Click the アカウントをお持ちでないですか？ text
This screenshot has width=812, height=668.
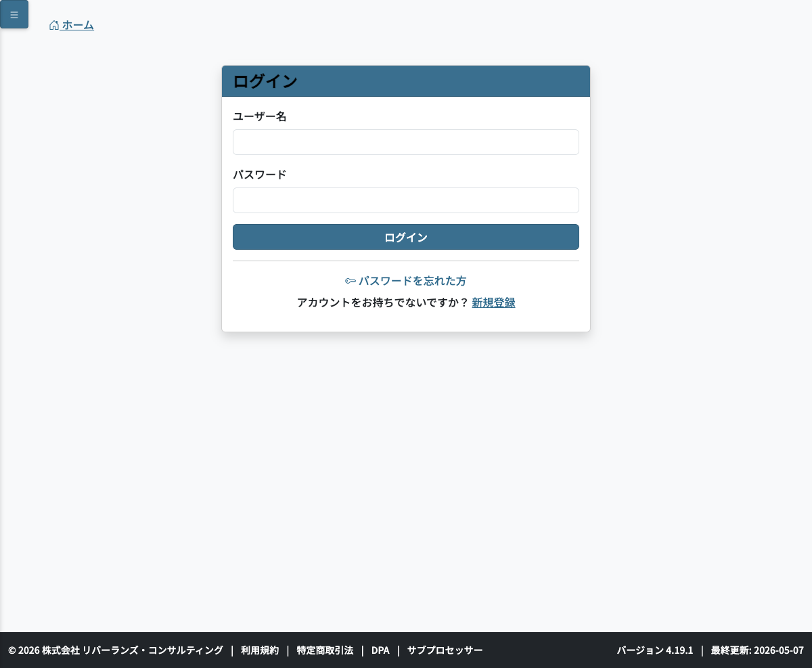tap(383, 303)
